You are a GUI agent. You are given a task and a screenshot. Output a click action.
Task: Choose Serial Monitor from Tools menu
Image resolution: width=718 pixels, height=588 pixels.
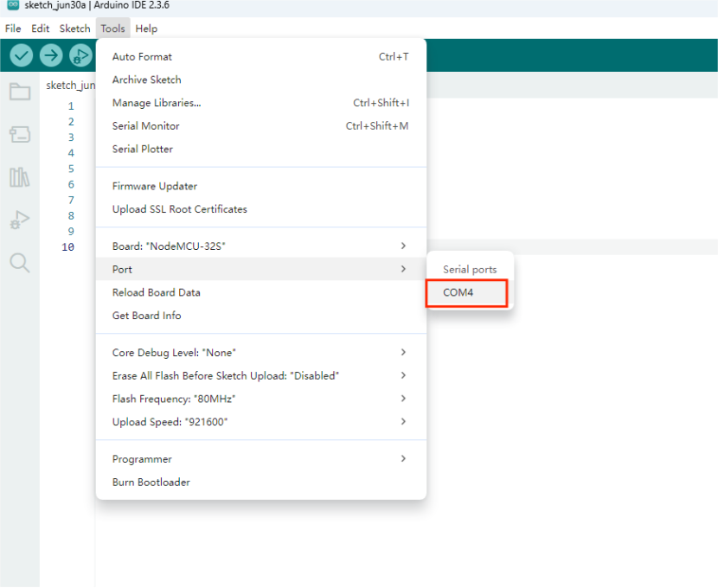[146, 126]
